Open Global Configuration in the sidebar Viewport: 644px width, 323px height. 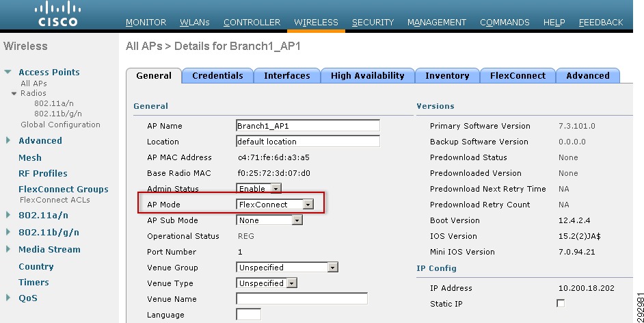coord(60,125)
